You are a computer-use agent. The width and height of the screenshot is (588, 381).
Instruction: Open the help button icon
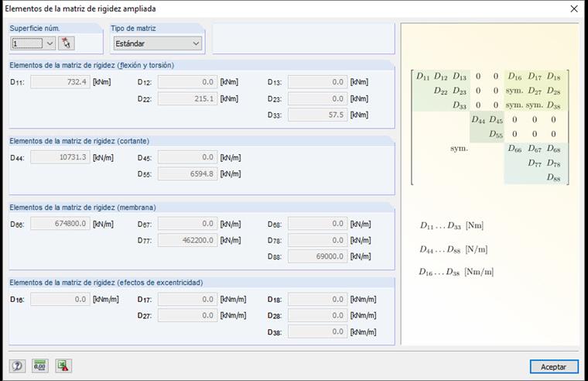[18, 366]
